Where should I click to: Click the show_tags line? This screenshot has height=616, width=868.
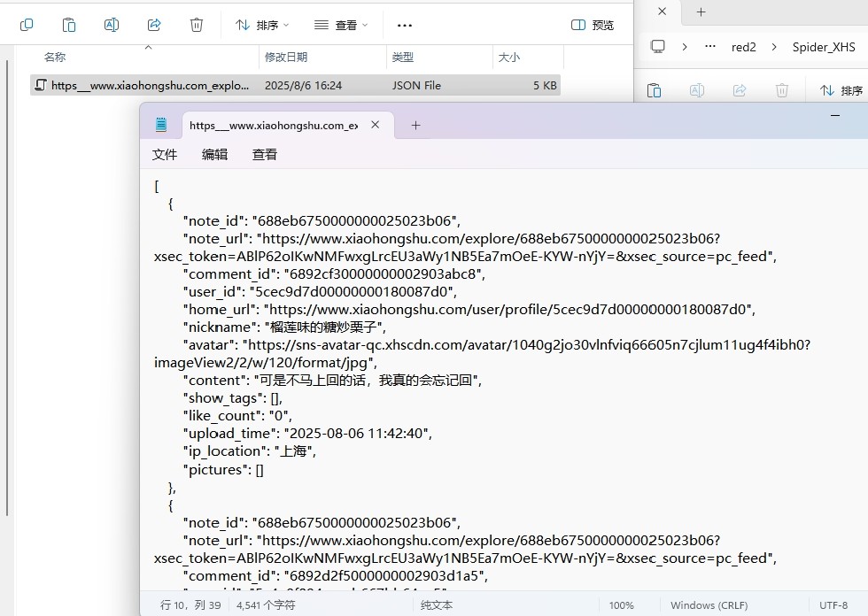232,398
